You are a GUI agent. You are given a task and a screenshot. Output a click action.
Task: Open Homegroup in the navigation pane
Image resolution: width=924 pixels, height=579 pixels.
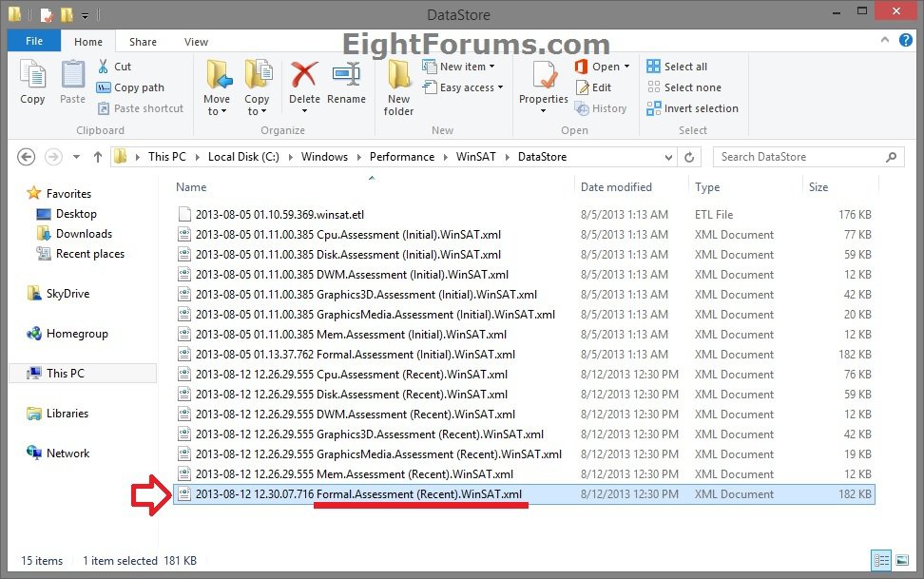[x=67, y=334]
